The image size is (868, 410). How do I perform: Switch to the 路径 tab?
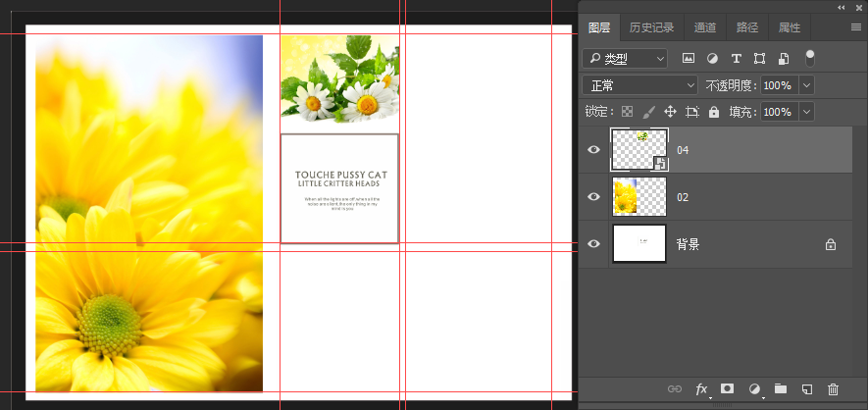(747, 27)
